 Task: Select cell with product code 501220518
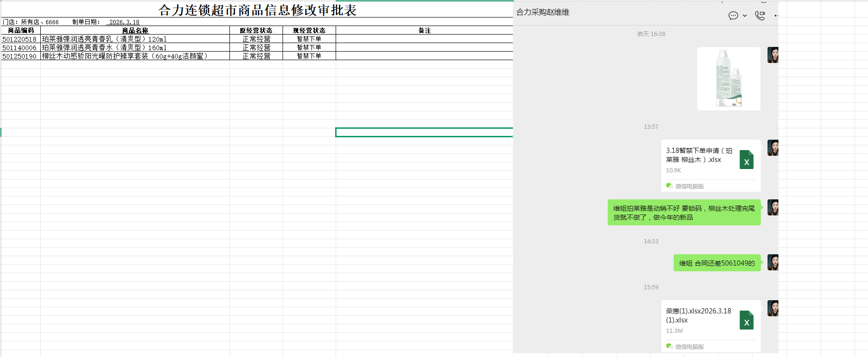click(x=20, y=39)
